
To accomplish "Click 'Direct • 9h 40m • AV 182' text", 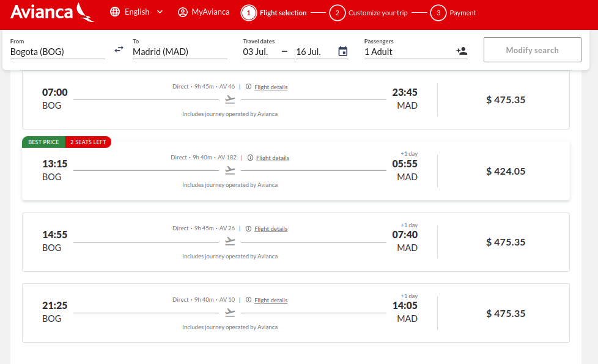I will pyautogui.click(x=204, y=158).
